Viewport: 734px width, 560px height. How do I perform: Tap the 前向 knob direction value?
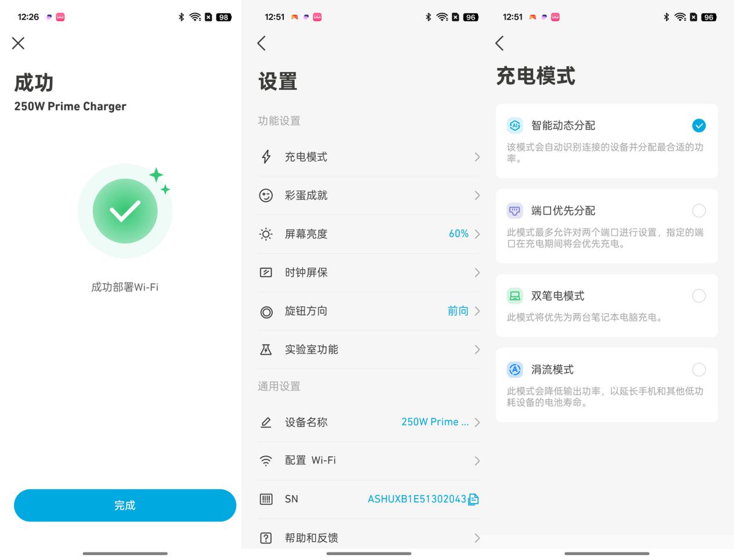pos(458,311)
